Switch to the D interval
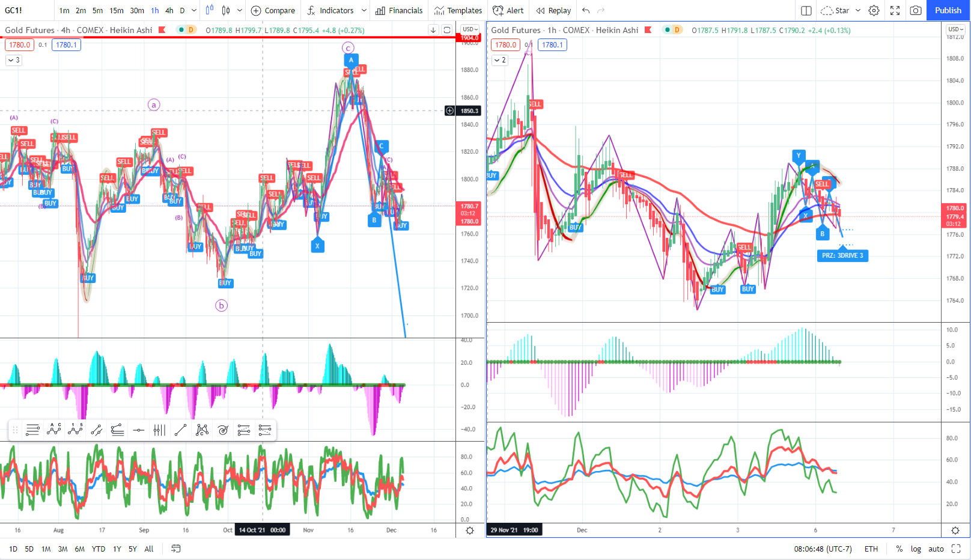 (183, 10)
